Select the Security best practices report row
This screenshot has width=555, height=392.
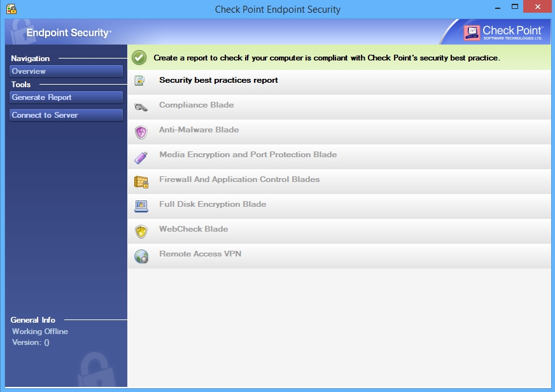click(218, 80)
